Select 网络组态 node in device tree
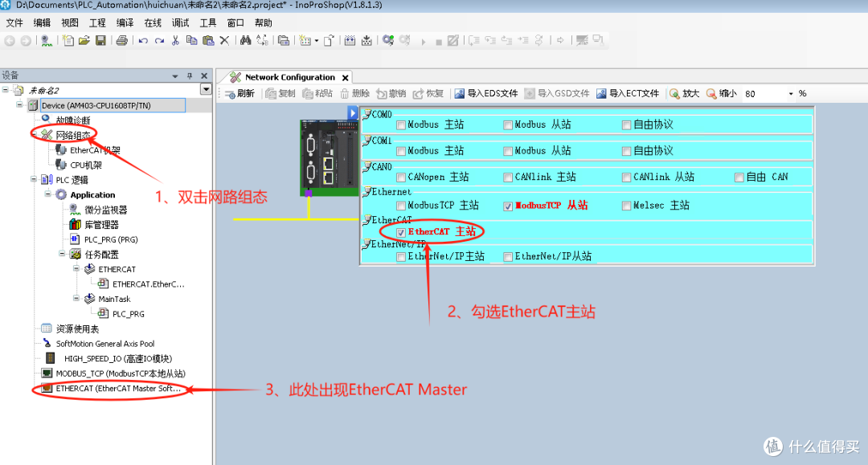 pyautogui.click(x=72, y=135)
